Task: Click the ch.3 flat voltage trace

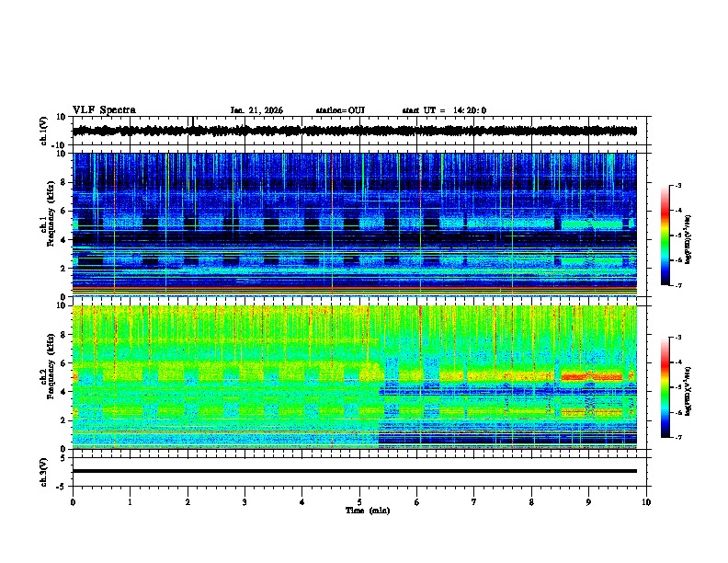Action: tap(354, 471)
